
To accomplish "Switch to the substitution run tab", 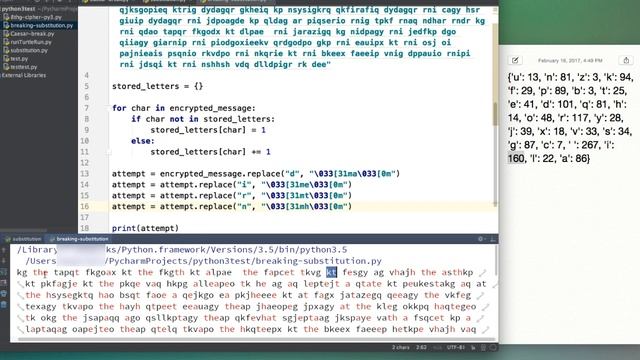I will pyautogui.click(x=24, y=239).
